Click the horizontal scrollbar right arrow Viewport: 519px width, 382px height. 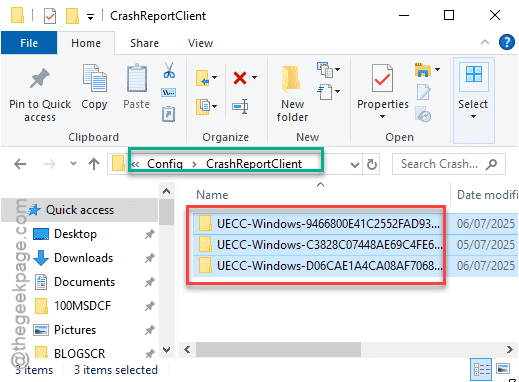click(x=509, y=349)
